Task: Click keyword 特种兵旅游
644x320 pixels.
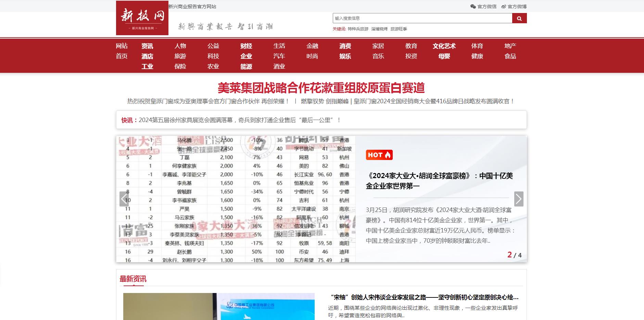Action: pos(358,29)
